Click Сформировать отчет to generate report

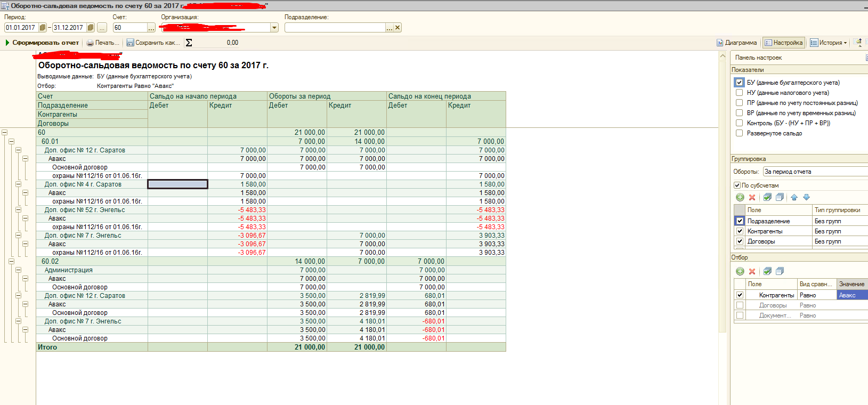click(42, 43)
